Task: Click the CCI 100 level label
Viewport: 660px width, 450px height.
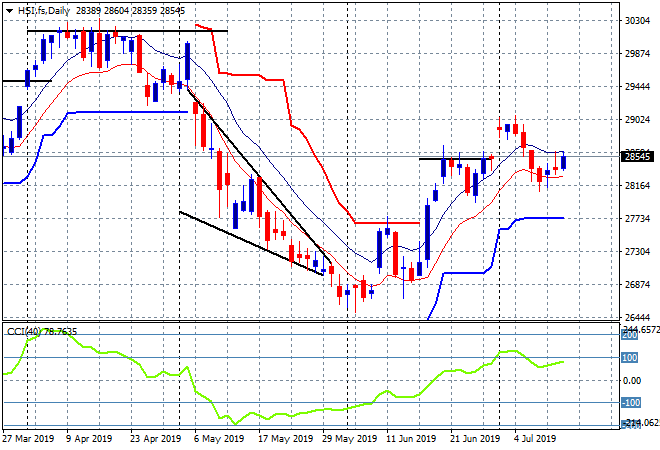Action: click(630, 358)
